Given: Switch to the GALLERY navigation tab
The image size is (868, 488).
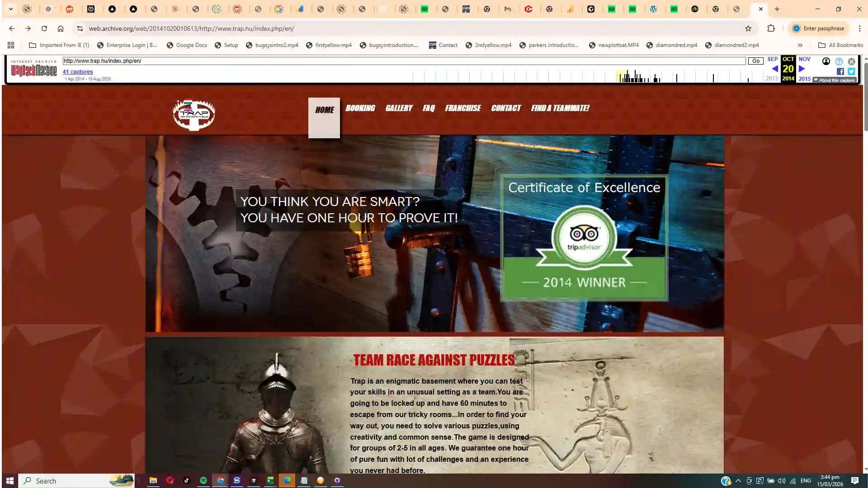Looking at the screenshot, I should click(x=399, y=108).
